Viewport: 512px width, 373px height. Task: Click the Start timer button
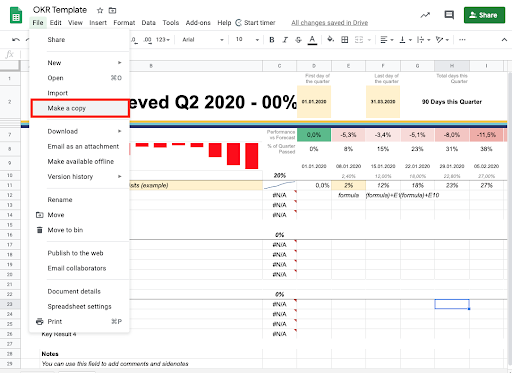[255, 23]
